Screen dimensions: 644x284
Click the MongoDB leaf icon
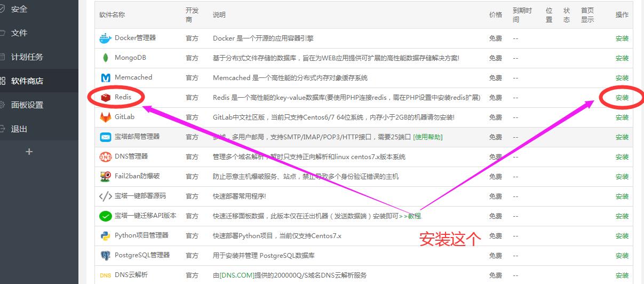(105, 58)
